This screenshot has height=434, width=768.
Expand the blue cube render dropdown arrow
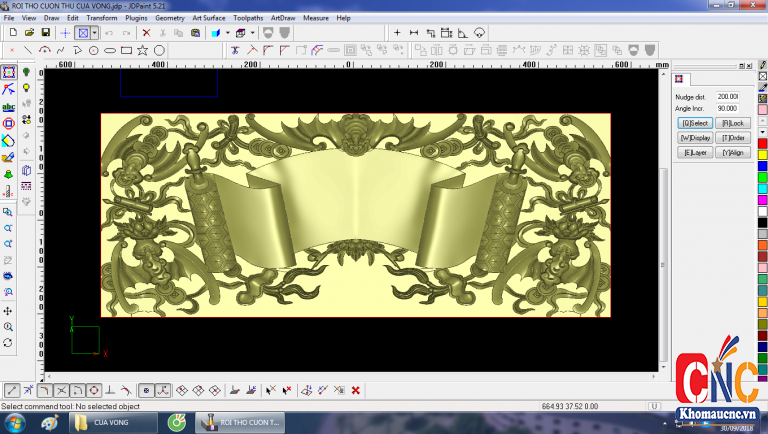(x=227, y=32)
